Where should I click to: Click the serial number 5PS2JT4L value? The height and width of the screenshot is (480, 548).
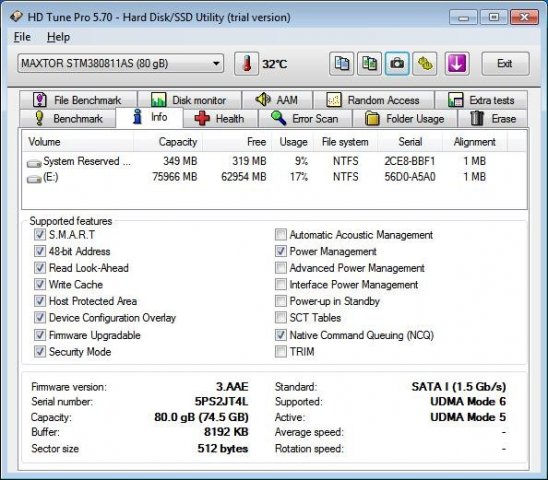(221, 402)
